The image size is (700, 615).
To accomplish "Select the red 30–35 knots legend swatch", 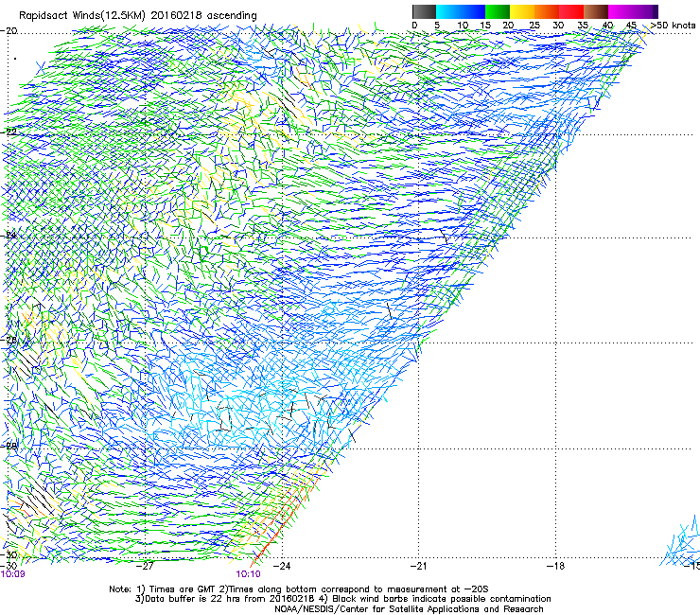I will coord(571,11).
